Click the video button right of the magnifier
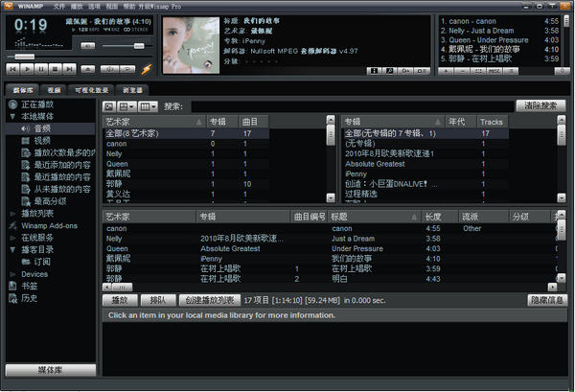Screen dimensions: 575x392 click(x=406, y=71)
